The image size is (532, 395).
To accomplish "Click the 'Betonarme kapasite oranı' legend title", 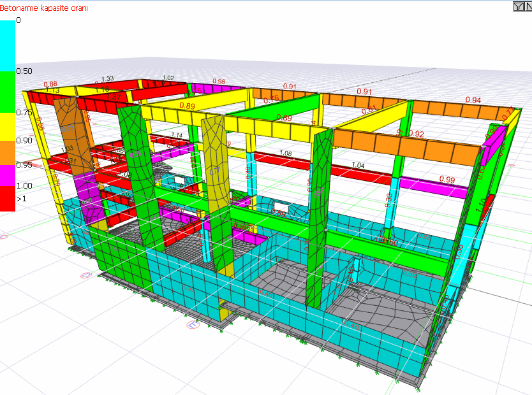I will pyautogui.click(x=44, y=8).
